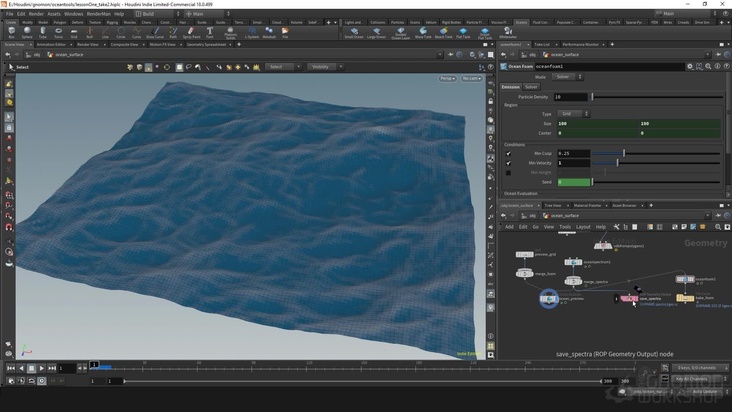
Task: Switch to the Solver parameter tab
Action: click(531, 86)
